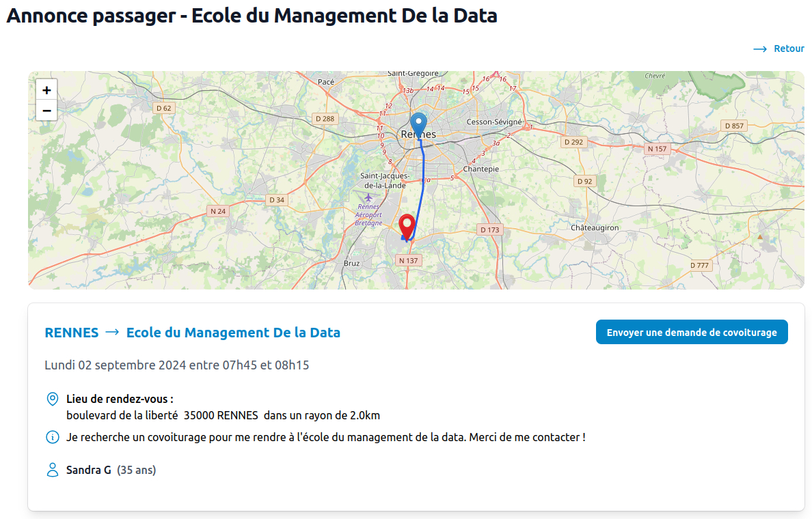Open the RENNES origin link

[72, 333]
